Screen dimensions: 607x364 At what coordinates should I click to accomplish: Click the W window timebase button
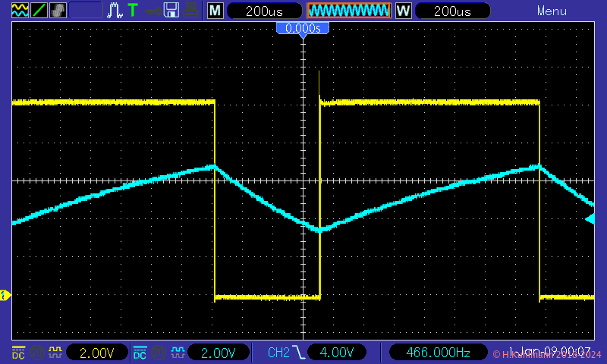click(404, 11)
